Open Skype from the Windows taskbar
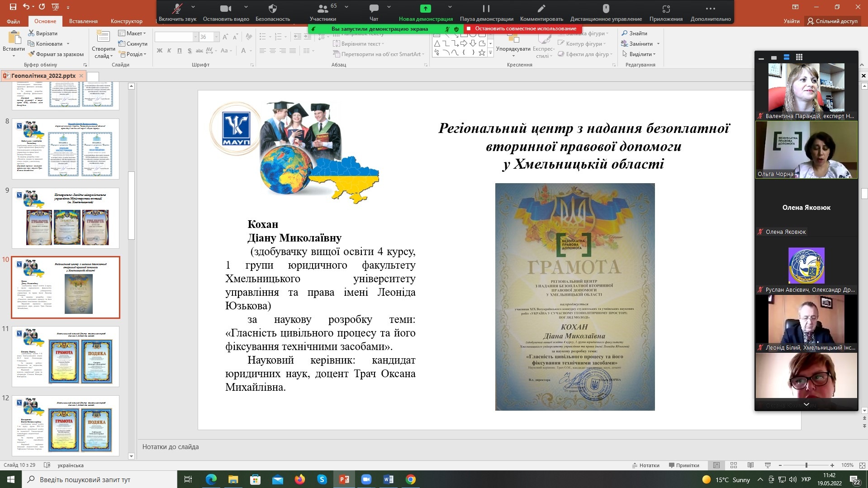 (x=322, y=479)
